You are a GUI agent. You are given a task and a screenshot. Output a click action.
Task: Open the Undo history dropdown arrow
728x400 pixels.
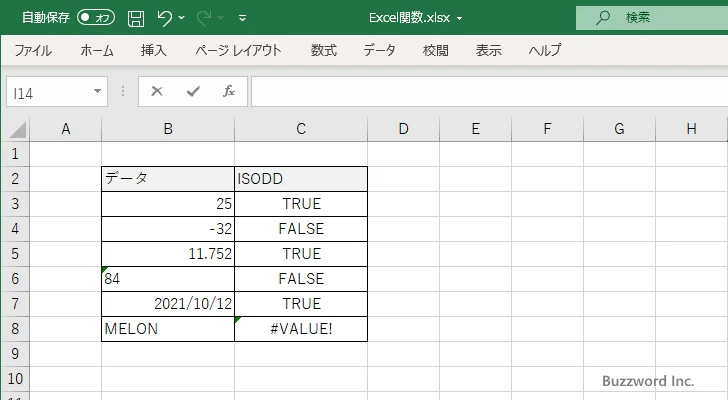coord(182,18)
